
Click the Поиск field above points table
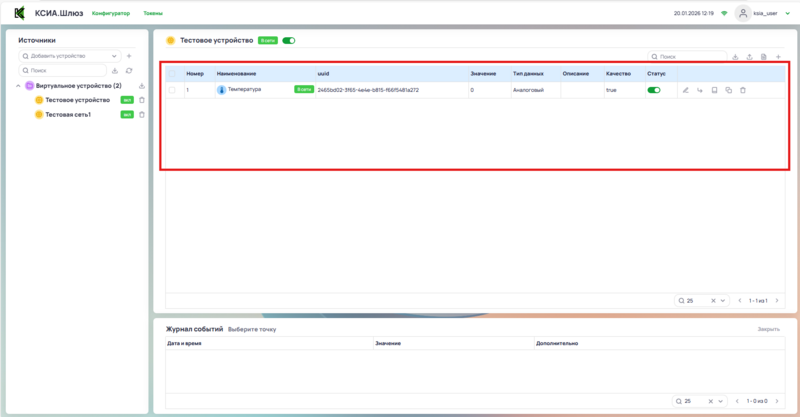(x=690, y=57)
